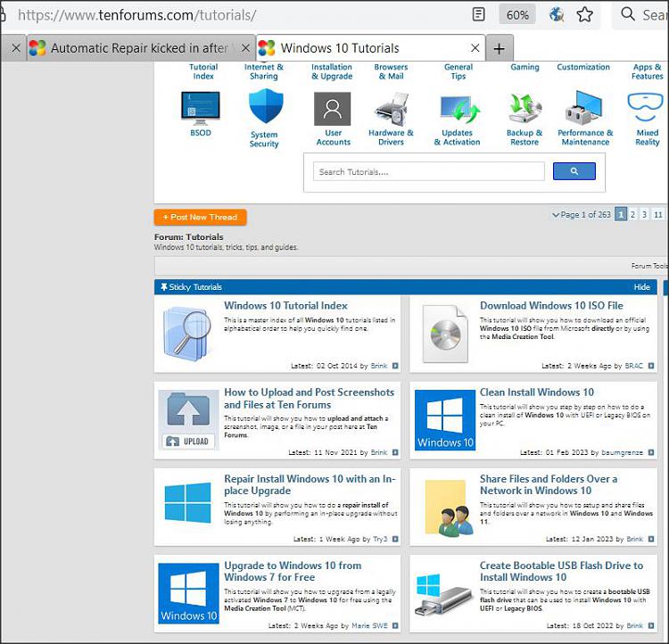This screenshot has height=644, width=669.
Task: Open Upgrade from Windows 7 logo thumbnail
Action: point(188,593)
